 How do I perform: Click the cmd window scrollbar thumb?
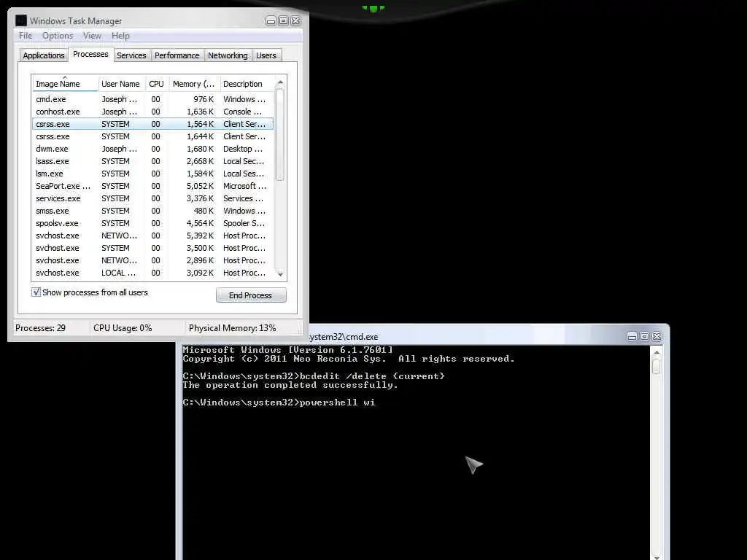pyautogui.click(x=657, y=367)
